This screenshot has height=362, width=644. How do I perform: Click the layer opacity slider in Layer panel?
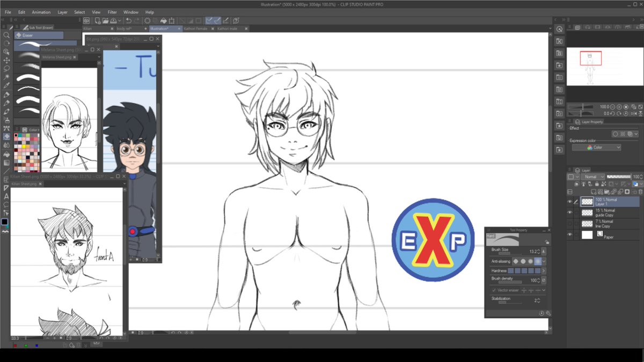(x=619, y=177)
